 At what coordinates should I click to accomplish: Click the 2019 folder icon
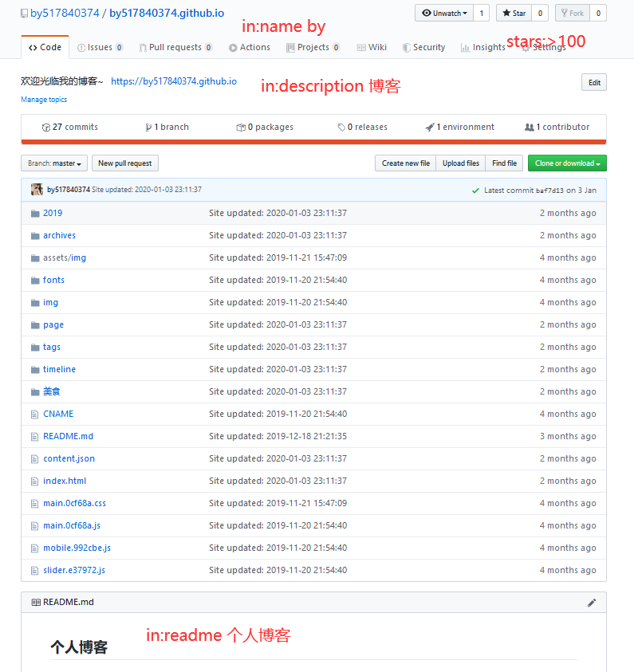click(35, 214)
